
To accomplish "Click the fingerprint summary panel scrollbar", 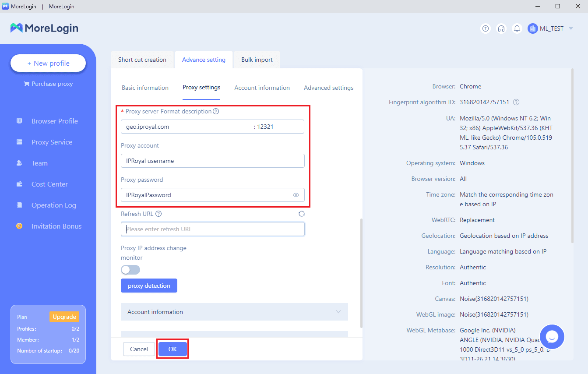I will (x=572, y=155).
